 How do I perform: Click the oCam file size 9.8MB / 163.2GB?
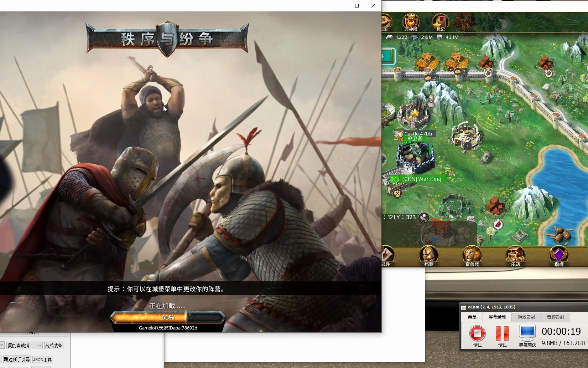click(x=563, y=343)
